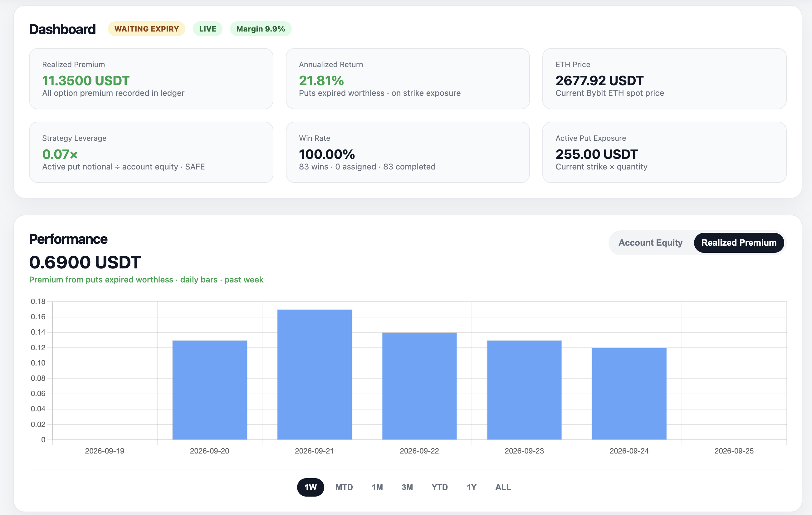
Task: Select the ETH Price card
Action: coord(664,79)
